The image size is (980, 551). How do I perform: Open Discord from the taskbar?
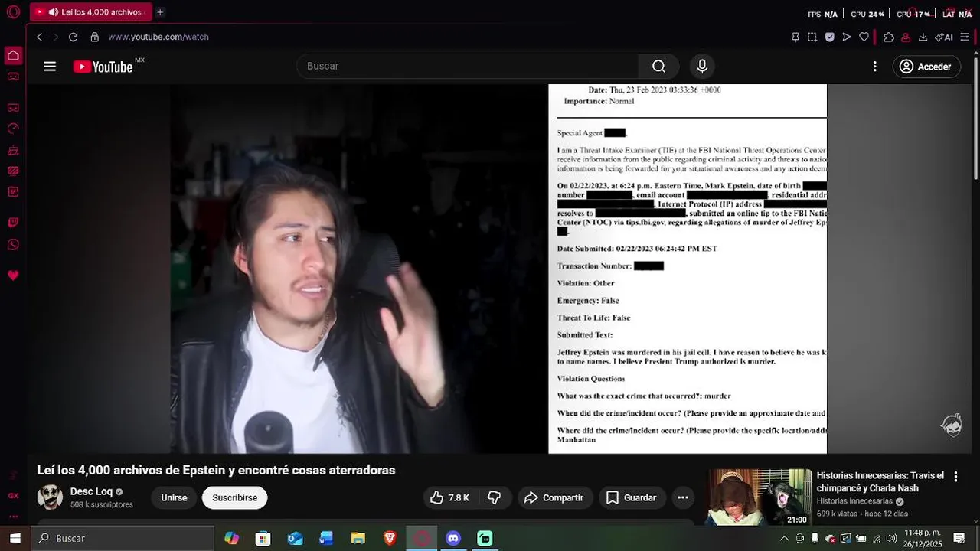click(x=453, y=538)
